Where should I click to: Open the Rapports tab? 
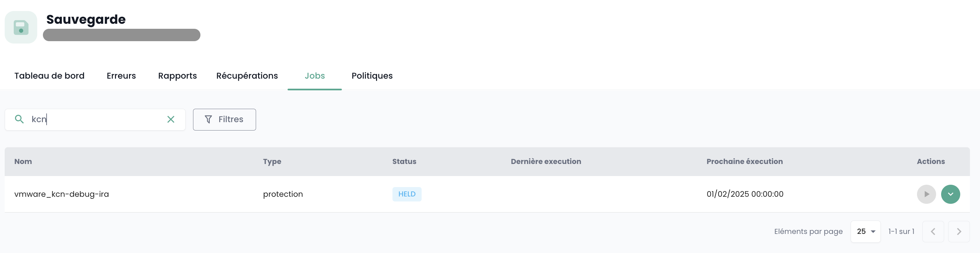coord(177,76)
